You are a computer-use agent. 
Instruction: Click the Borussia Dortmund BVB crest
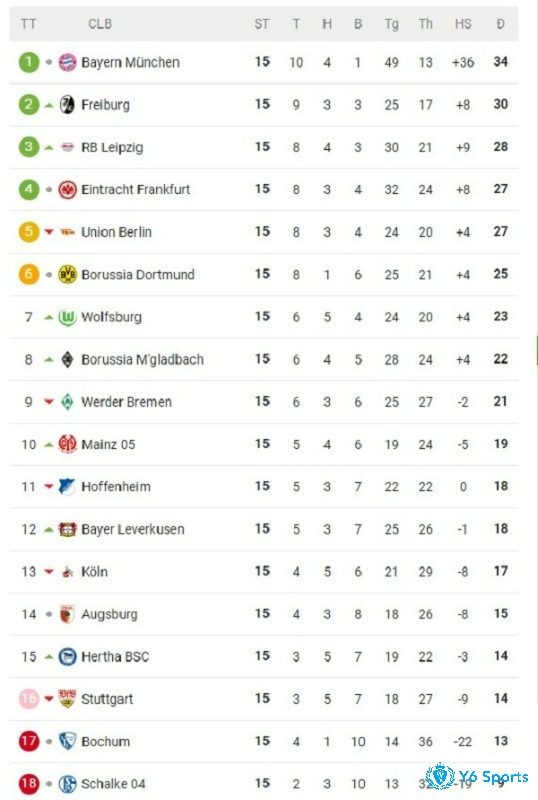[x=67, y=274]
